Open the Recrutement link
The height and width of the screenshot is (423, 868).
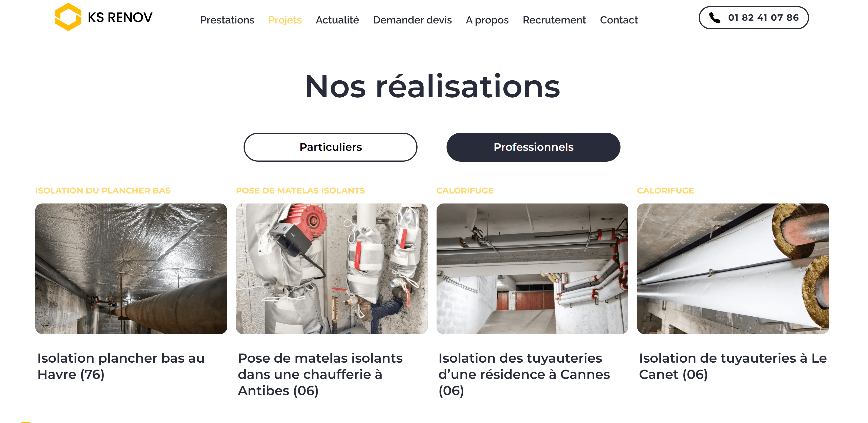pyautogui.click(x=554, y=20)
